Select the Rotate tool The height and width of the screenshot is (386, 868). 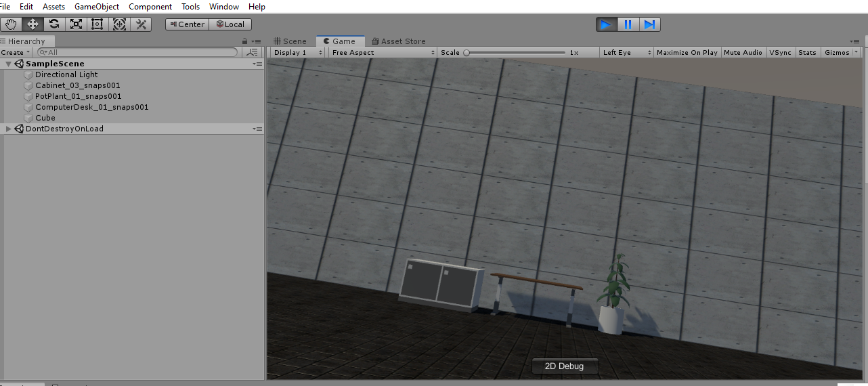coord(54,24)
